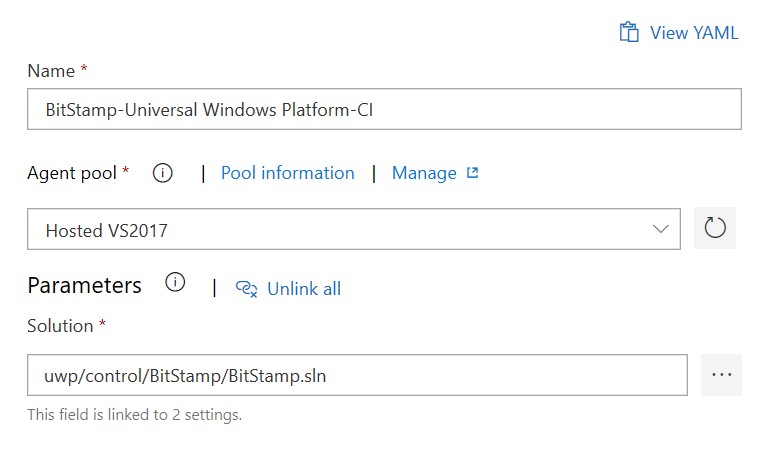Click the Name field label

[x=51, y=71]
